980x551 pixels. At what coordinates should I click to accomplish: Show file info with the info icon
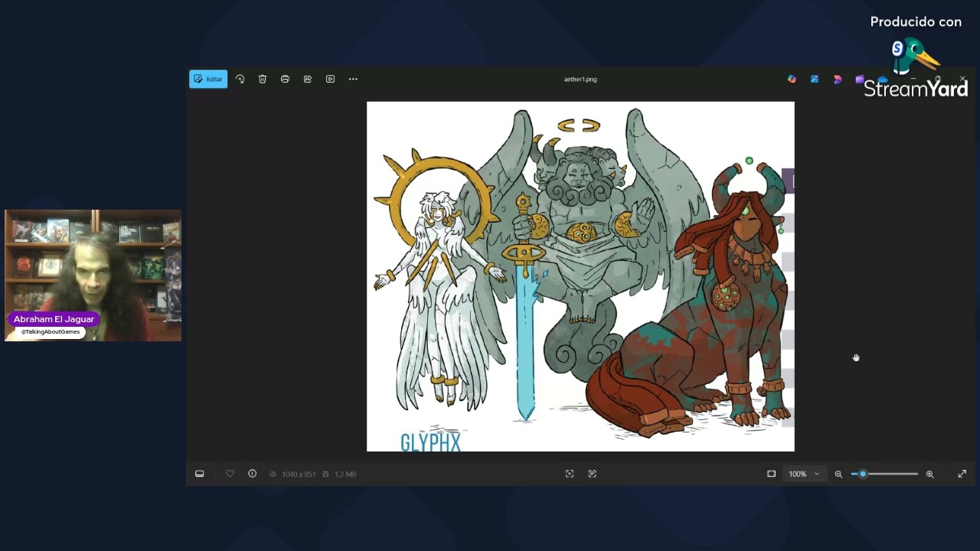point(252,474)
